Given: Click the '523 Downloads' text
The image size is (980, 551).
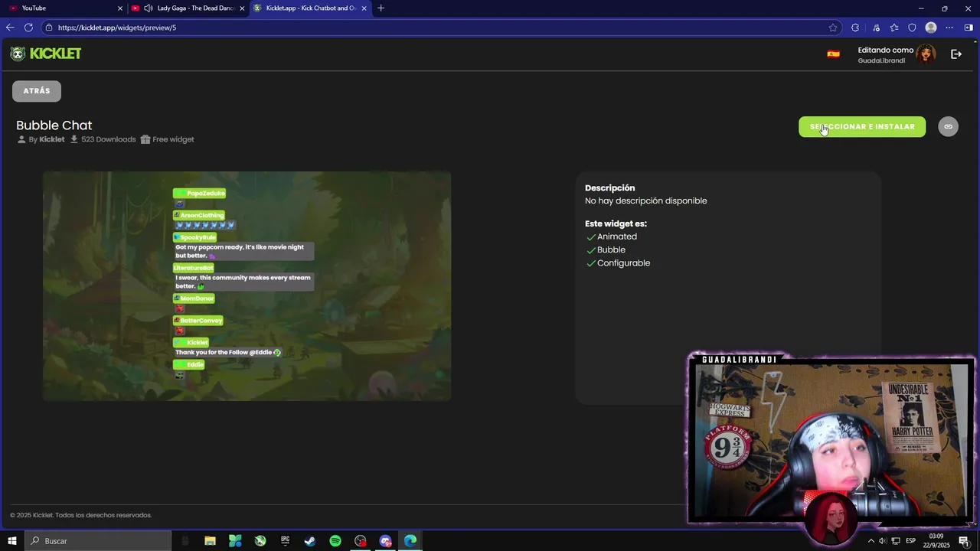Looking at the screenshot, I should click(108, 139).
